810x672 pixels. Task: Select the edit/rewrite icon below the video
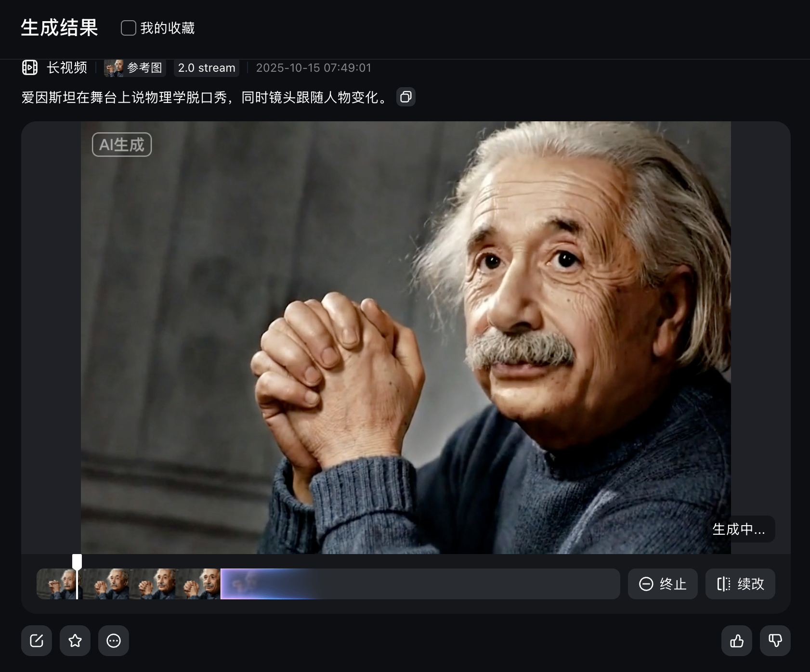point(37,641)
